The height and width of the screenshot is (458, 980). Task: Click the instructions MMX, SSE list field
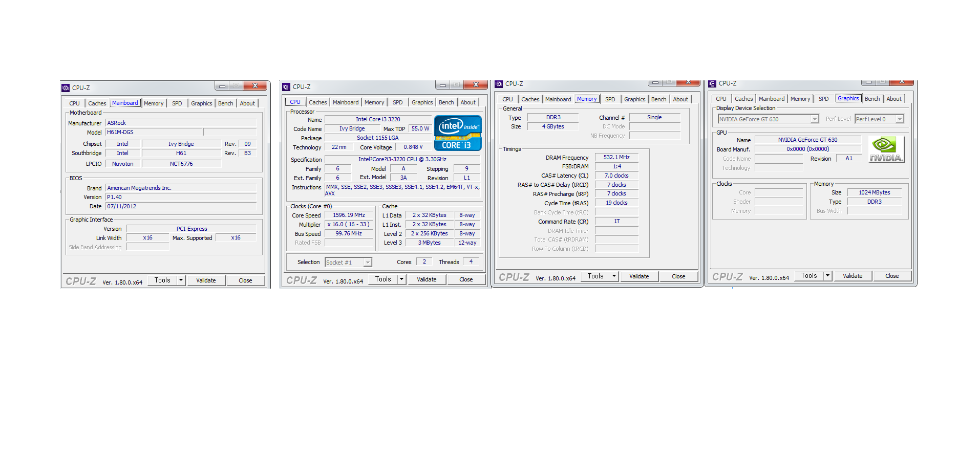pos(402,190)
